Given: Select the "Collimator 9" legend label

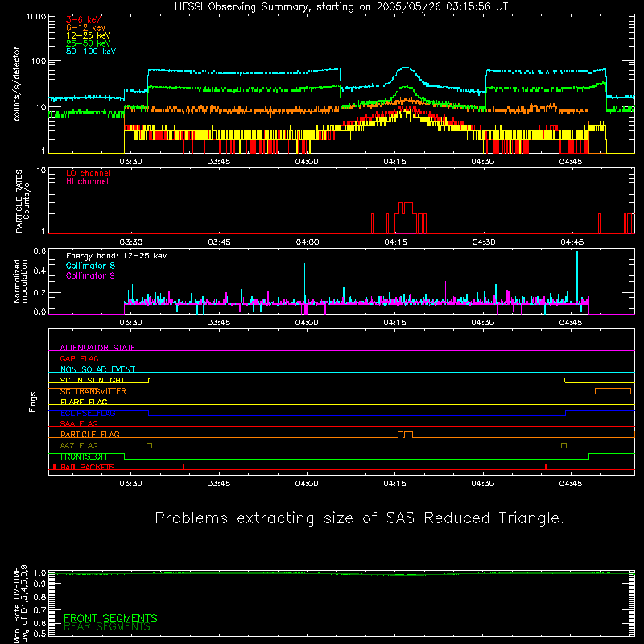Looking at the screenshot, I should pyautogui.click(x=90, y=275).
